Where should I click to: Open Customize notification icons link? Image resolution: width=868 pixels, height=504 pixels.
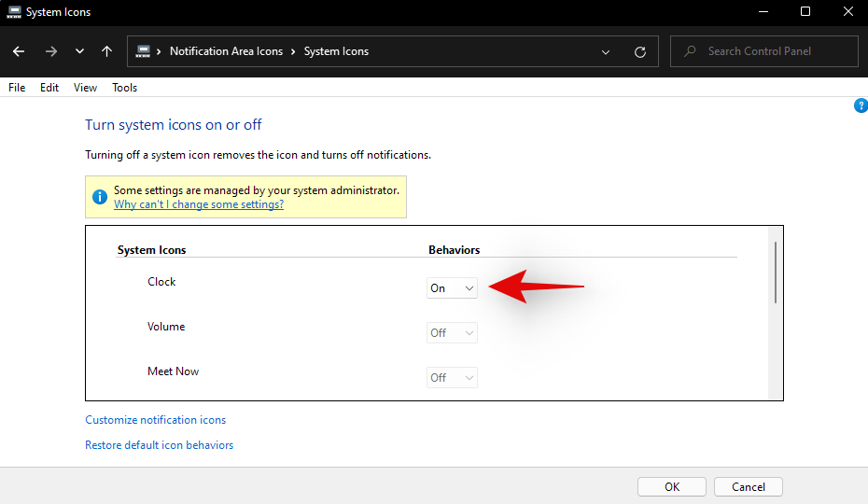(x=155, y=420)
